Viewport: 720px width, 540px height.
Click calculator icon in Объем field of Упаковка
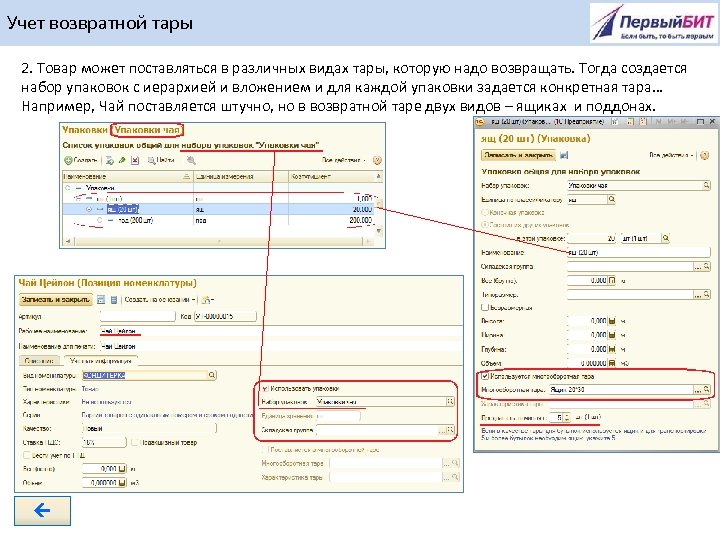click(612, 363)
